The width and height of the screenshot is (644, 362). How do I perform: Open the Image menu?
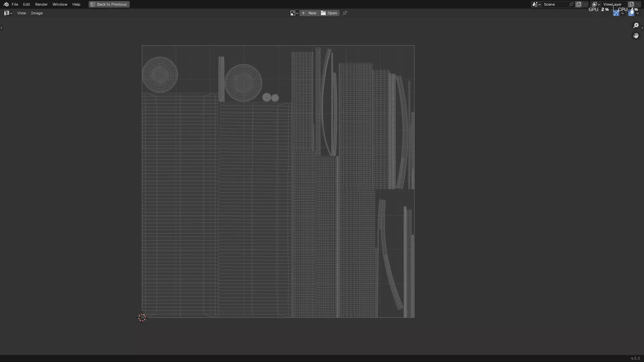(37, 13)
